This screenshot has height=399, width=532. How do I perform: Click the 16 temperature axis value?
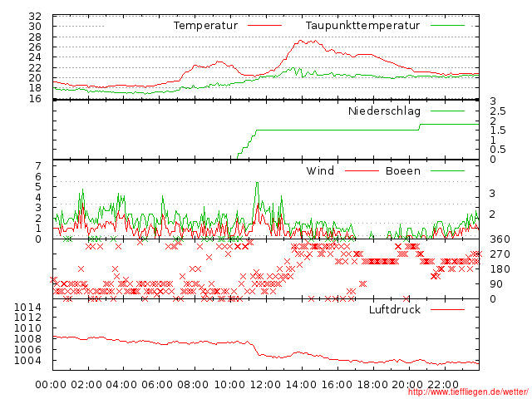pyautogui.click(x=35, y=98)
